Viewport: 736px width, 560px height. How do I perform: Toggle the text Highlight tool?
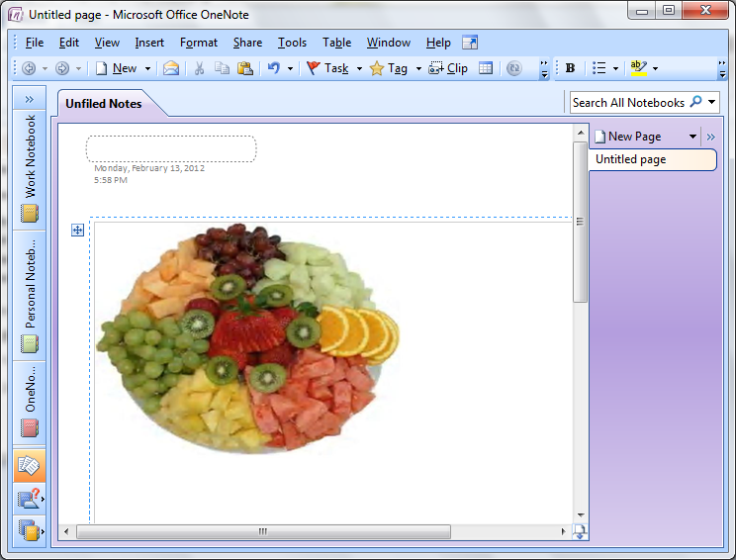[x=638, y=68]
